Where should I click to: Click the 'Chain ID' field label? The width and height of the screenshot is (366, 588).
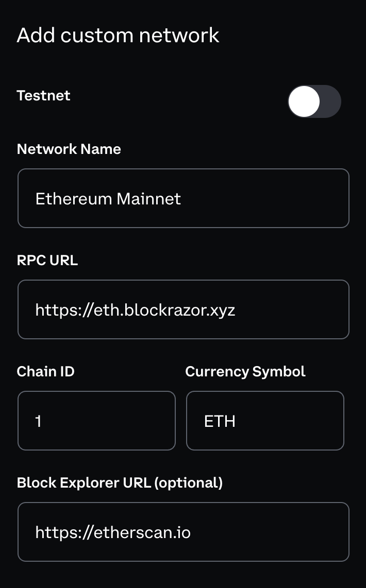pyautogui.click(x=45, y=372)
